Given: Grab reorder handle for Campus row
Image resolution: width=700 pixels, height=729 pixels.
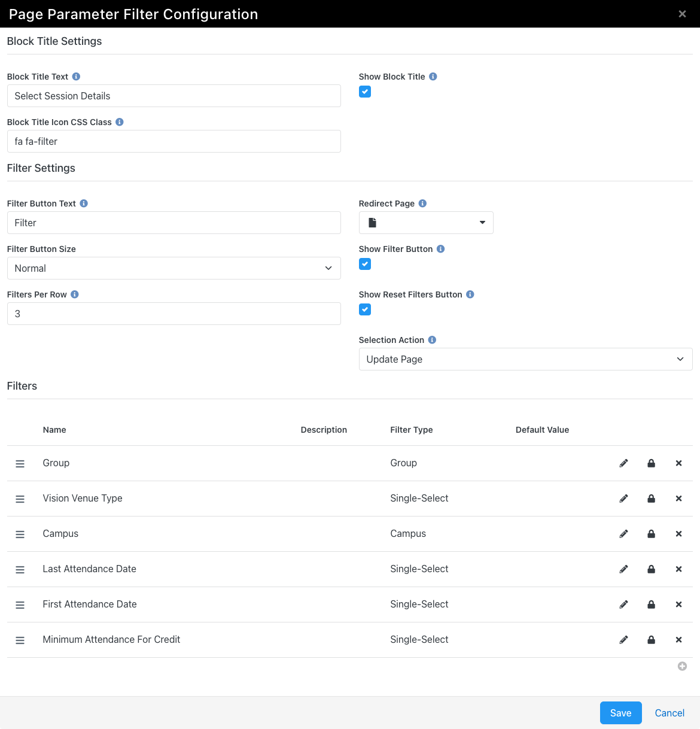Looking at the screenshot, I should point(20,534).
